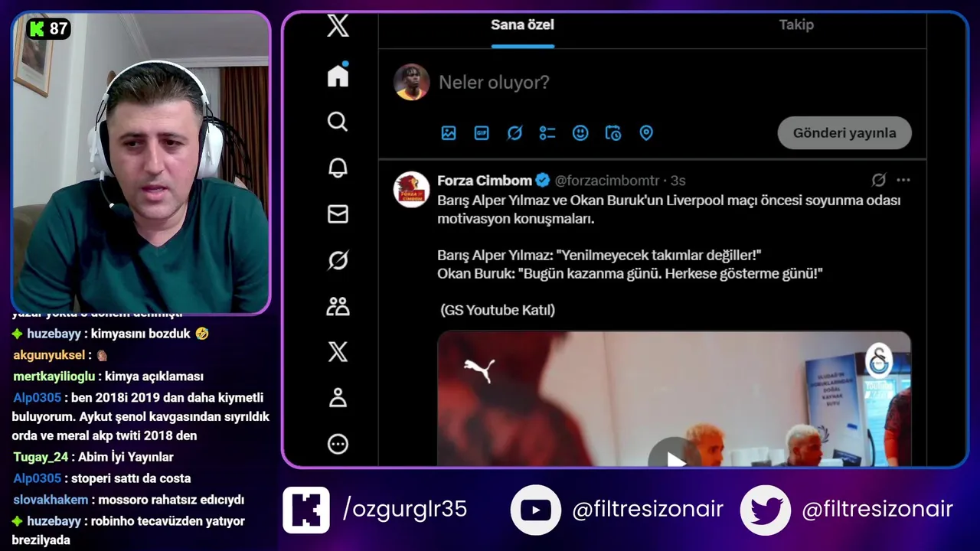Open Profile person icon in sidebar

click(x=338, y=398)
